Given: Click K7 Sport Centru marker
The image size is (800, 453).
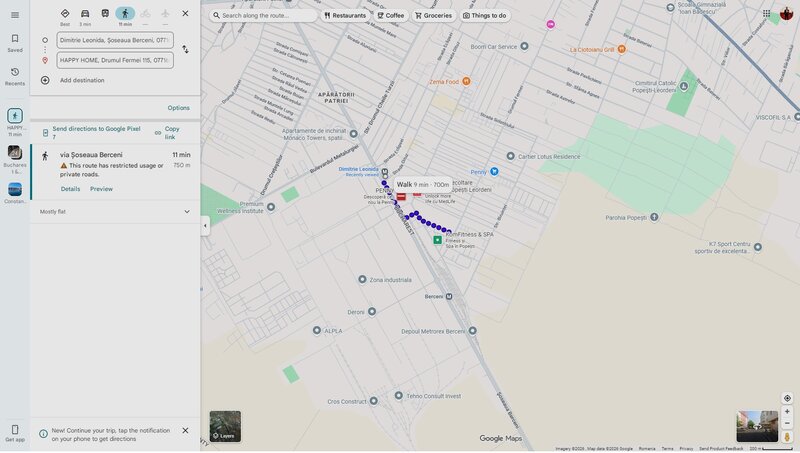Looking at the screenshot, I should [758, 247].
